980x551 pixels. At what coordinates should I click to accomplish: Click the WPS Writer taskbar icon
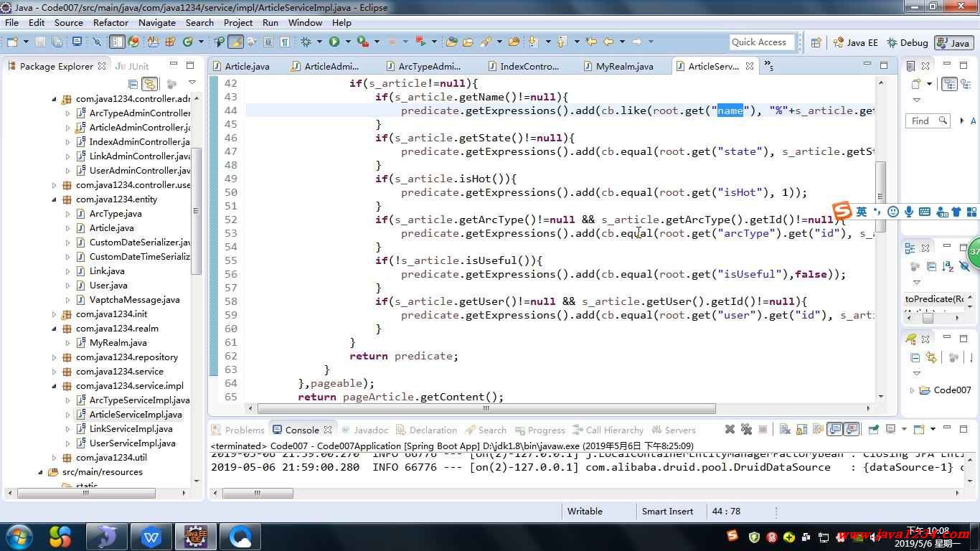pos(151,536)
